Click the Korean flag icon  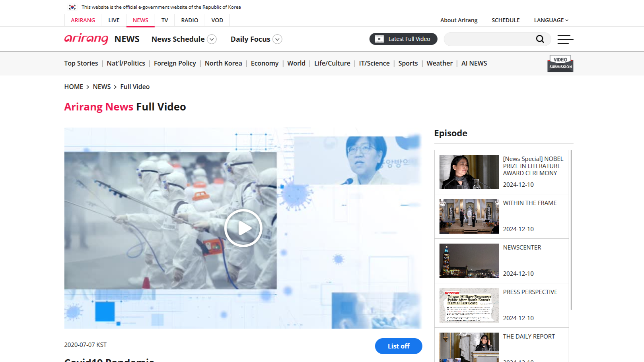click(72, 7)
